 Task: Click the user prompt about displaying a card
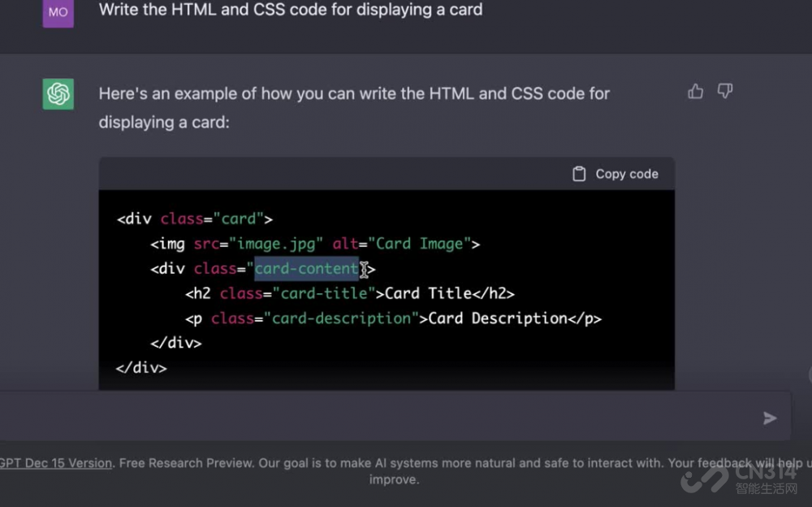290,11
